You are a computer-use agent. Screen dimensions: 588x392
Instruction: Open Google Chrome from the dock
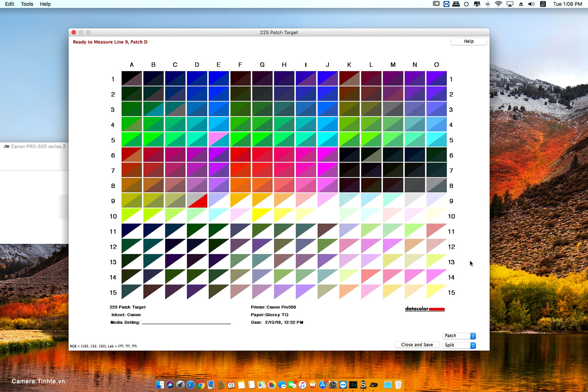coord(201,385)
